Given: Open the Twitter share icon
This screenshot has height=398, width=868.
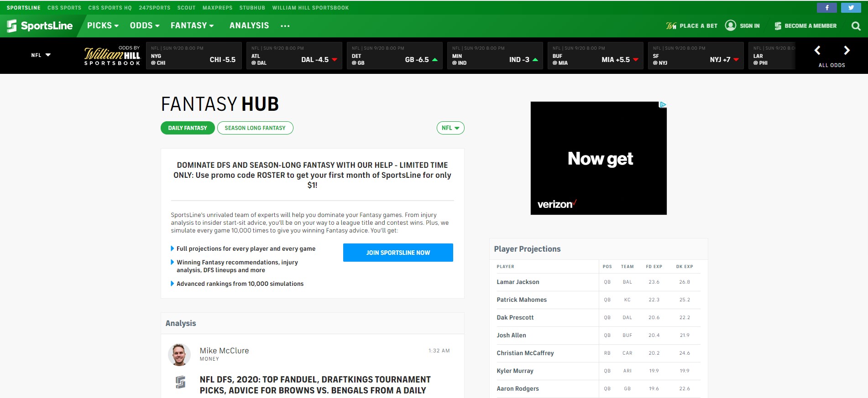Looking at the screenshot, I should [x=851, y=8].
